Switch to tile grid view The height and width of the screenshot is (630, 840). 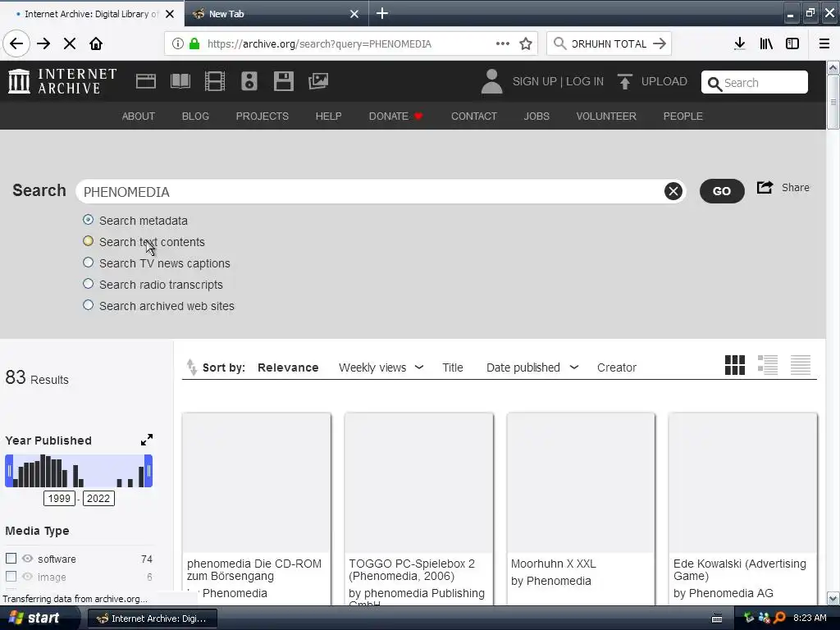(734, 365)
